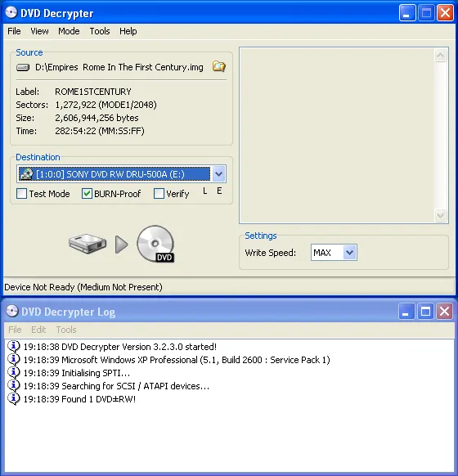Enable the Verify checkbox
This screenshot has width=458, height=476.
(159, 193)
